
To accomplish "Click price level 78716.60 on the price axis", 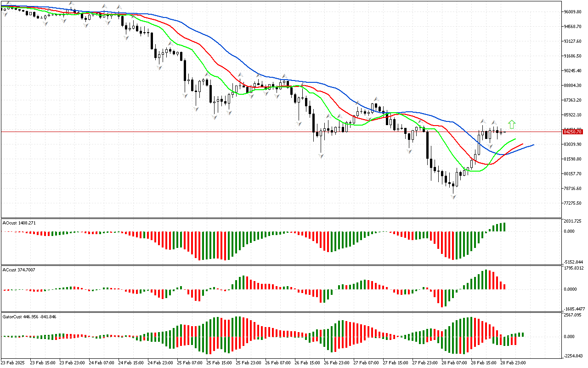I will 572,189.
